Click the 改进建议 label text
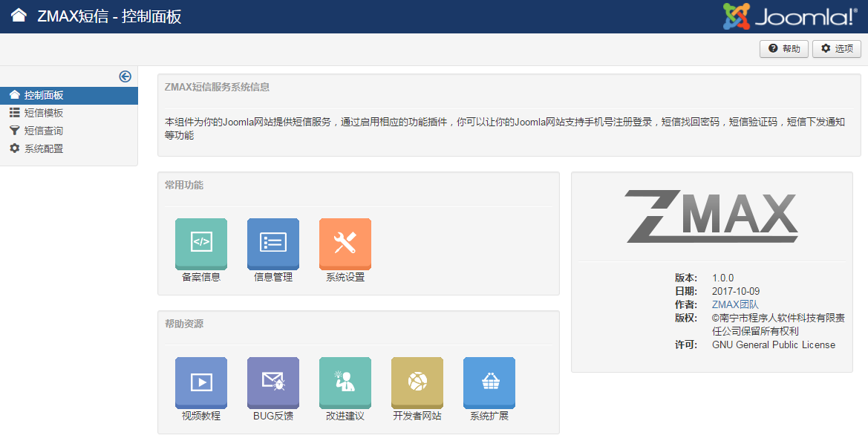The width and height of the screenshot is (868, 441). (345, 416)
